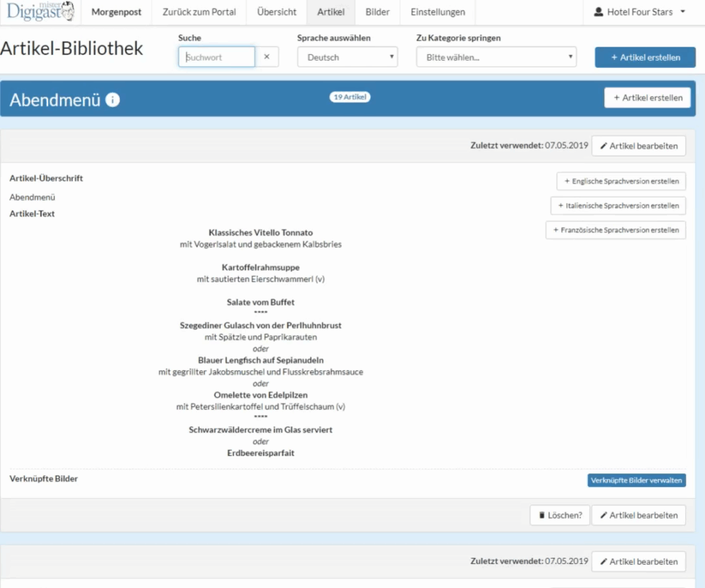
Task: Click the blue Artikel erstellen button
Action: [x=644, y=58]
